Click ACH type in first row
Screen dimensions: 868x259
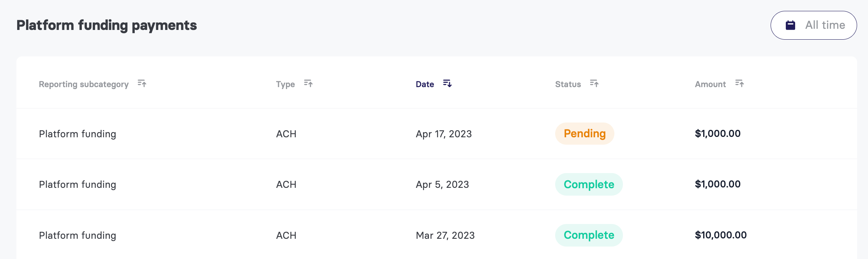tap(286, 134)
